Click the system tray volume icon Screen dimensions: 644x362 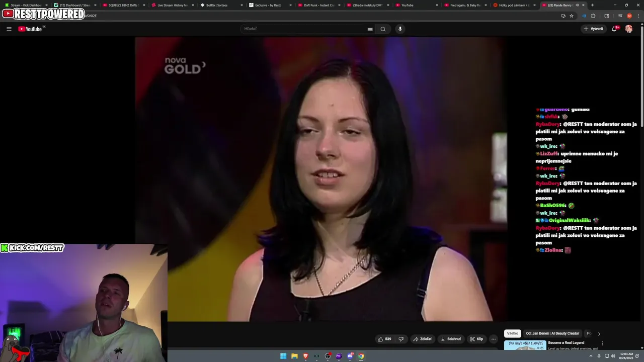click(613, 356)
